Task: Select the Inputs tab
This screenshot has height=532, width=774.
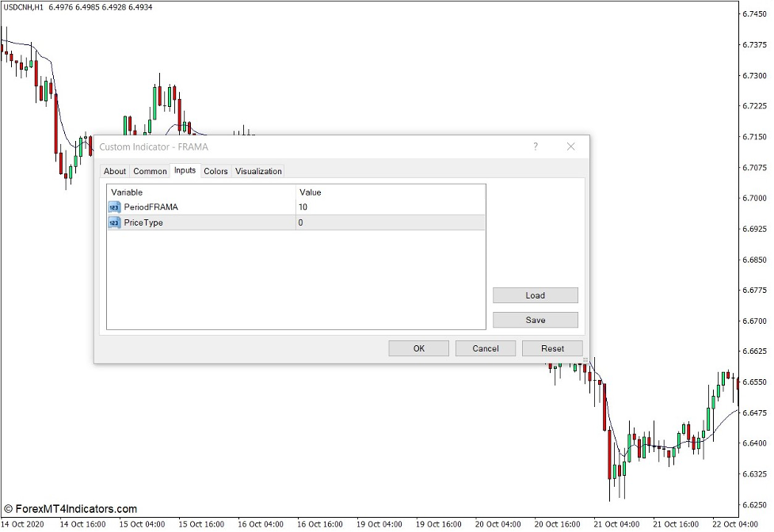Action: coord(185,170)
